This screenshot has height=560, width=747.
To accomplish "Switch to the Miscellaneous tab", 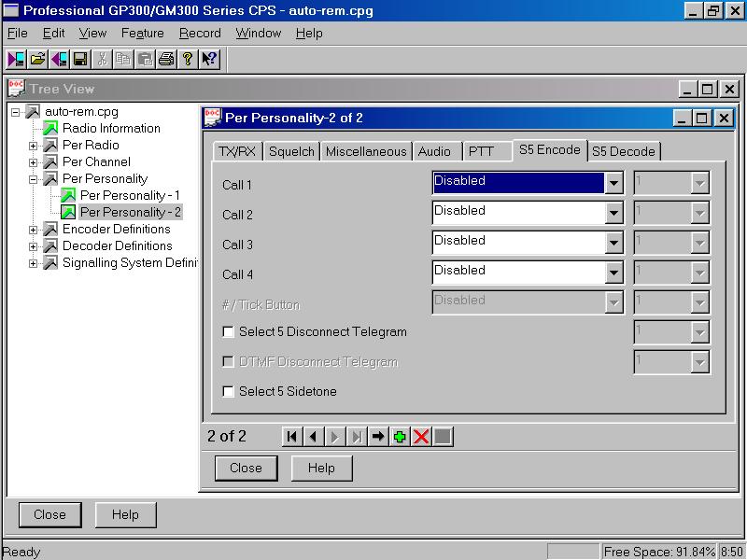I will pyautogui.click(x=366, y=151).
